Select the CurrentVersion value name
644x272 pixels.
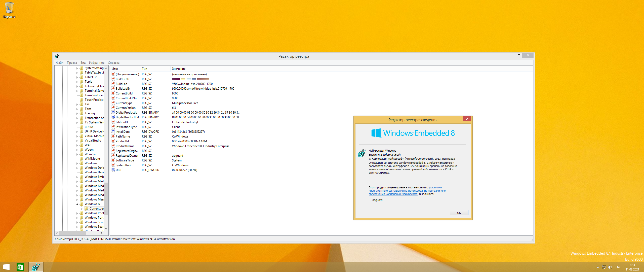coord(126,108)
